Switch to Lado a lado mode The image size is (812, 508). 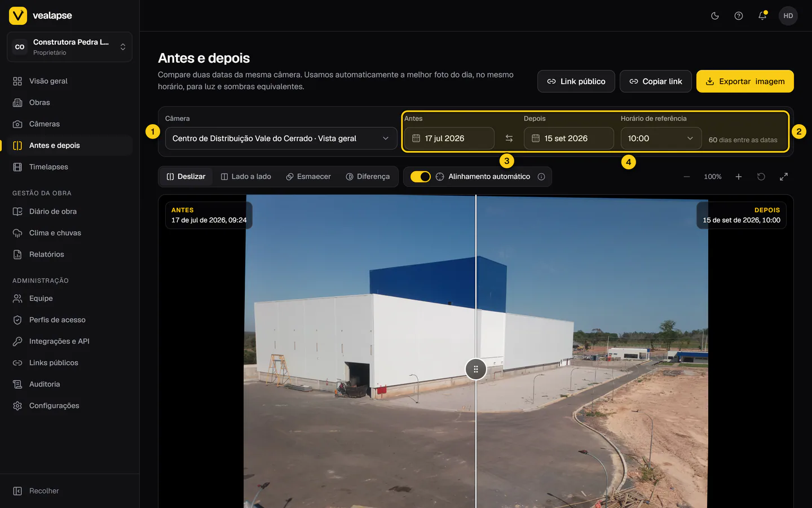246,177
